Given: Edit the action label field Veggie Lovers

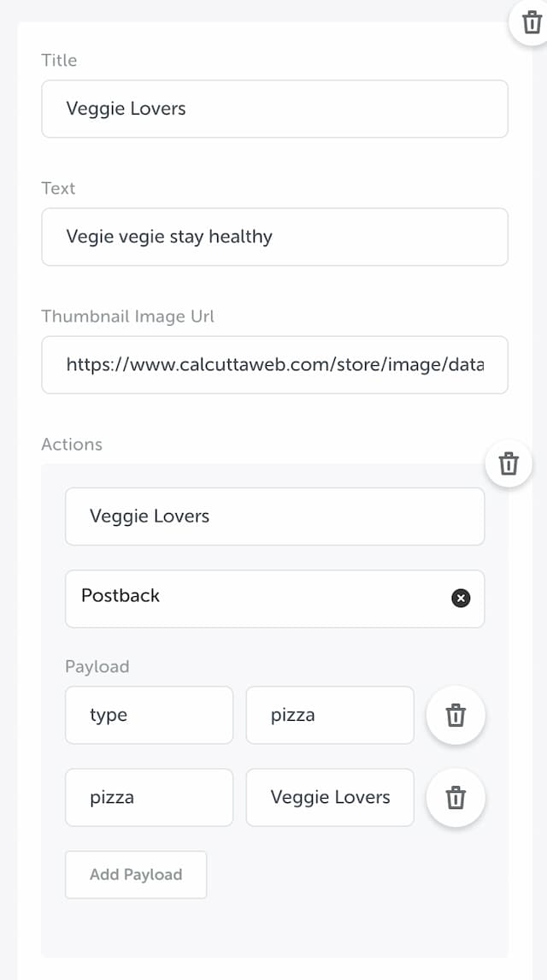Looking at the screenshot, I should coord(274,517).
